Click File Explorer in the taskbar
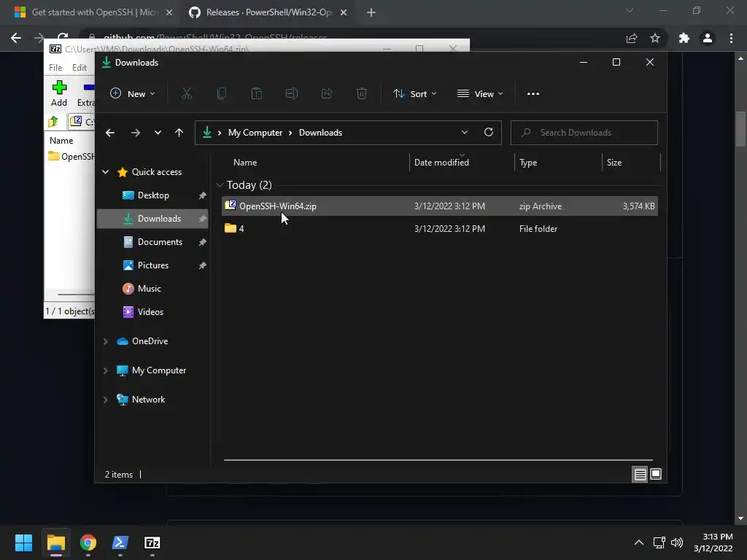Viewport: 747px width, 560px height. tap(56, 542)
